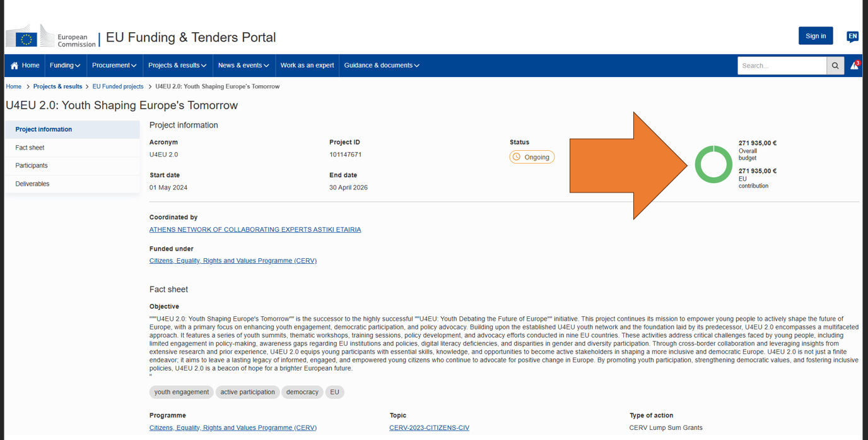Expand the Projects & results dropdown menu
Screen dimensions: 868x440
[177, 66]
